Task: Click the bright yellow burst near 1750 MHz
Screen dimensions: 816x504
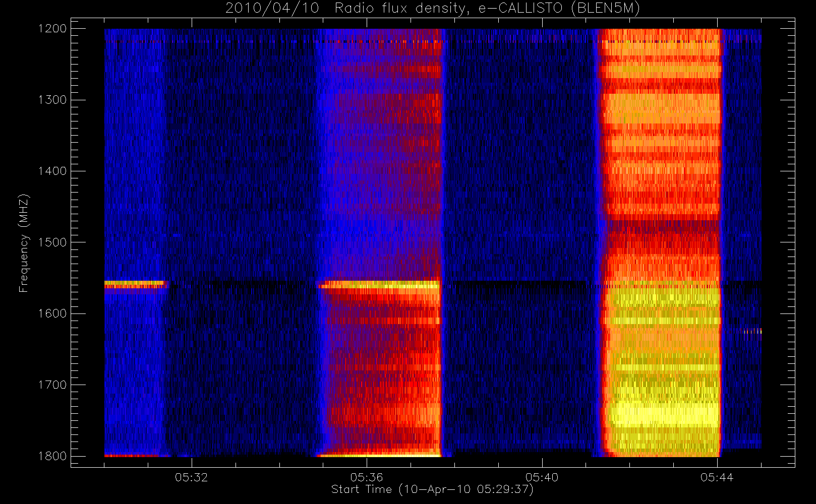Action: (663, 413)
